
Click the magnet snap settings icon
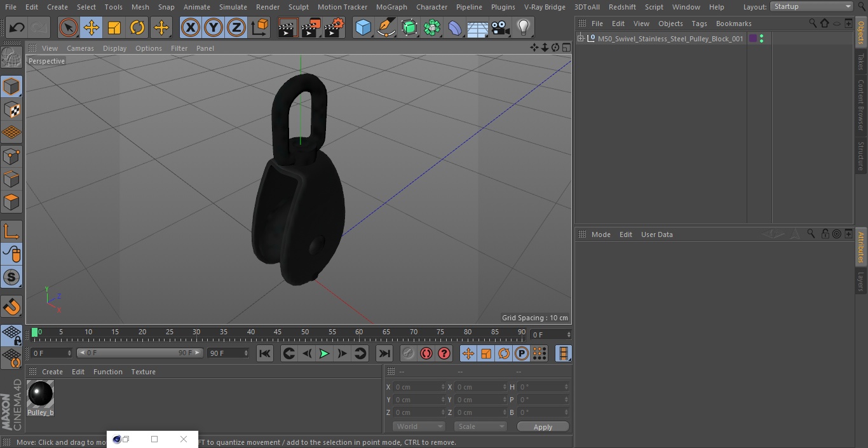click(11, 307)
